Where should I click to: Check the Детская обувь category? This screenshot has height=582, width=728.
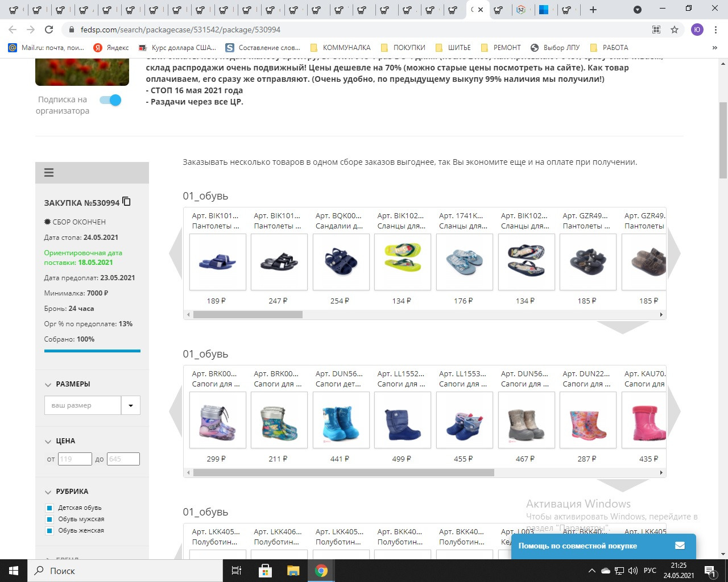click(x=49, y=508)
